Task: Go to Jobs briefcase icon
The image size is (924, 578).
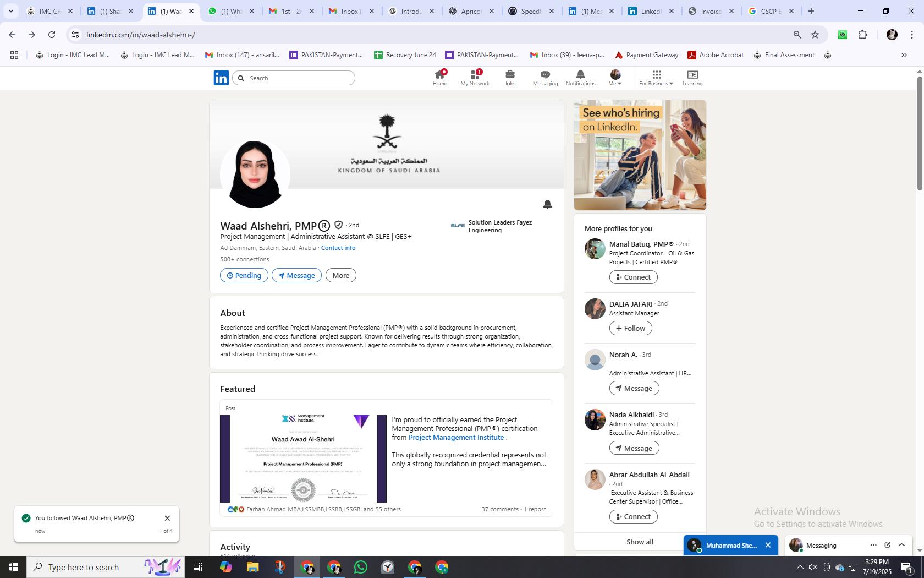Action: pos(510,78)
